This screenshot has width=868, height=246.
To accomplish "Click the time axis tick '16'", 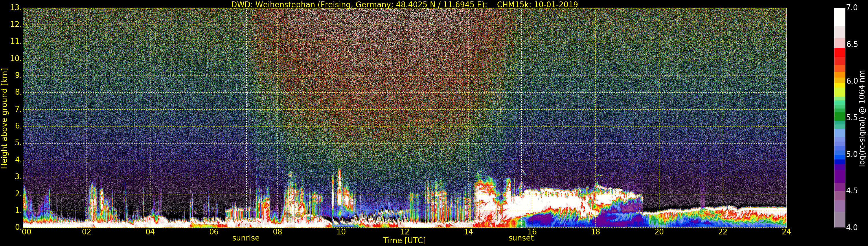I will click(x=532, y=232).
